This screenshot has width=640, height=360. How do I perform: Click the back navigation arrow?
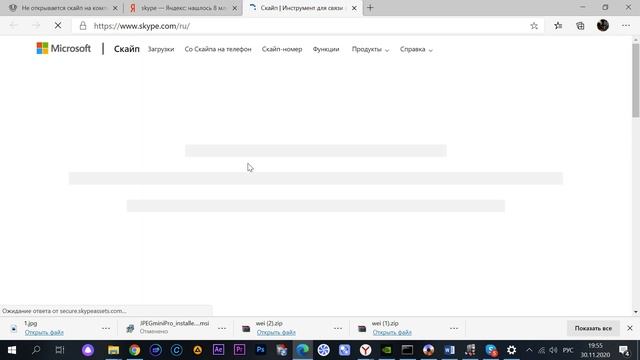[13, 26]
